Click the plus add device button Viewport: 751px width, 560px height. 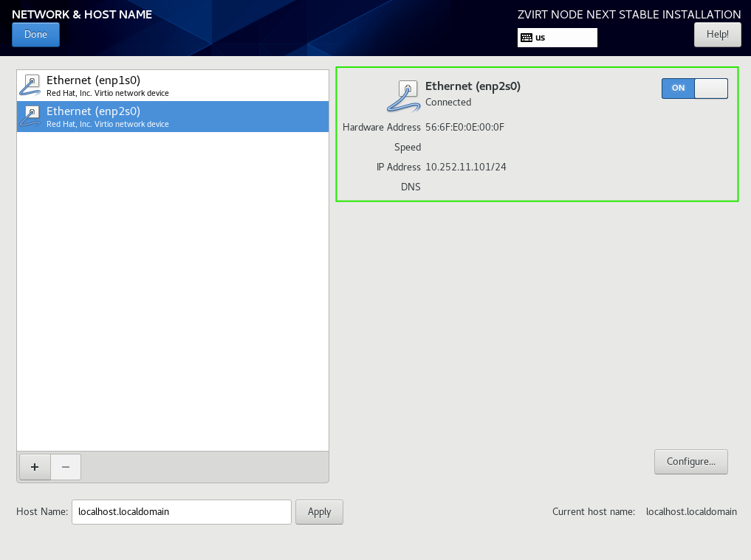click(35, 466)
